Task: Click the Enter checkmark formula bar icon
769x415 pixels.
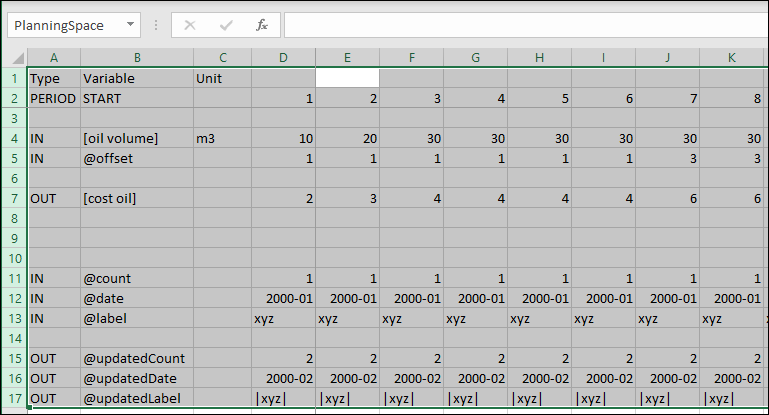Action: pyautogui.click(x=226, y=25)
